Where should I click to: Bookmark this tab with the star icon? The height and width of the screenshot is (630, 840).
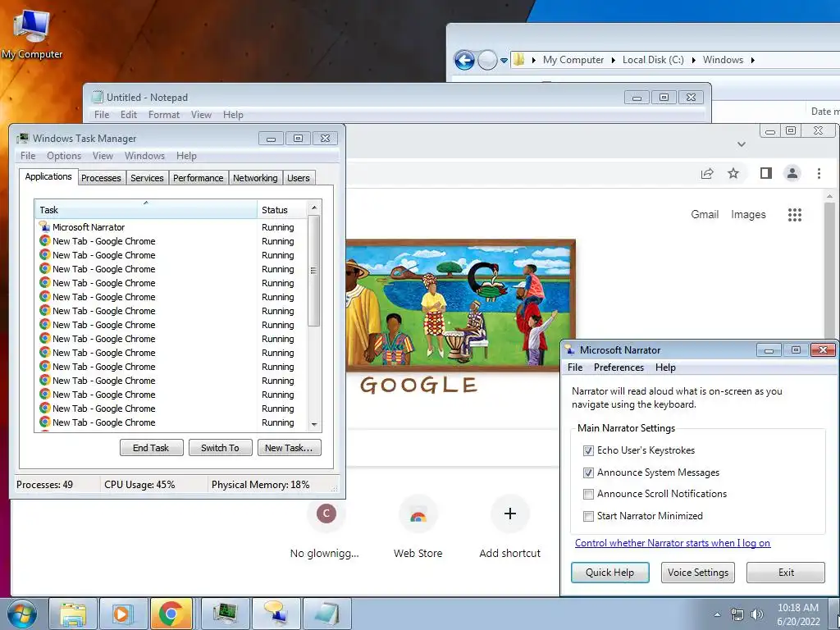coord(733,173)
